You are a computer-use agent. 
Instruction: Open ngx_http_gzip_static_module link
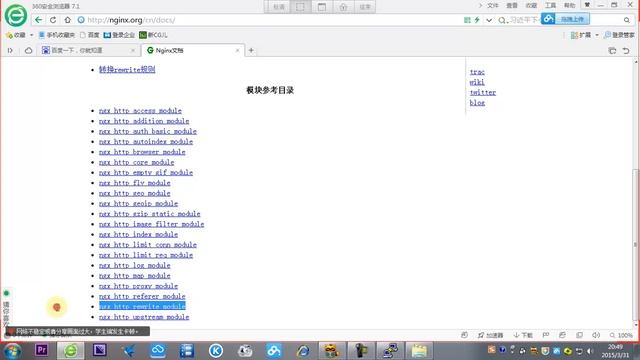tap(149, 214)
